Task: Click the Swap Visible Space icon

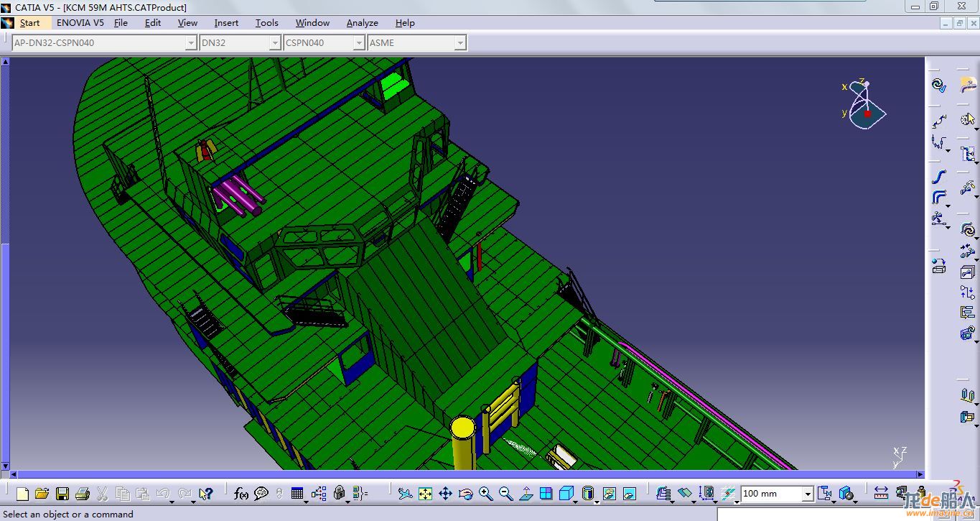Action: [x=630, y=494]
